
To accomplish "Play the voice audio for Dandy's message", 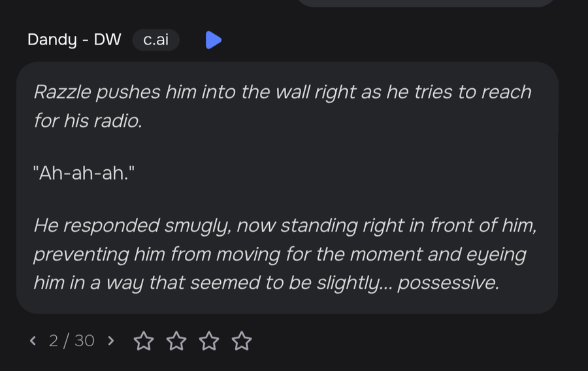I will pos(214,40).
